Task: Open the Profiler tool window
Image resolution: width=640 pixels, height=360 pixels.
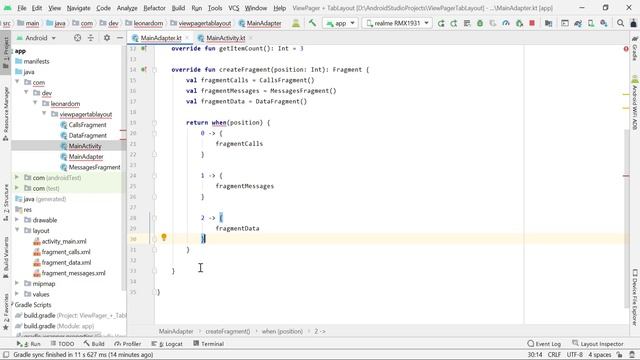Action: tap(128, 344)
